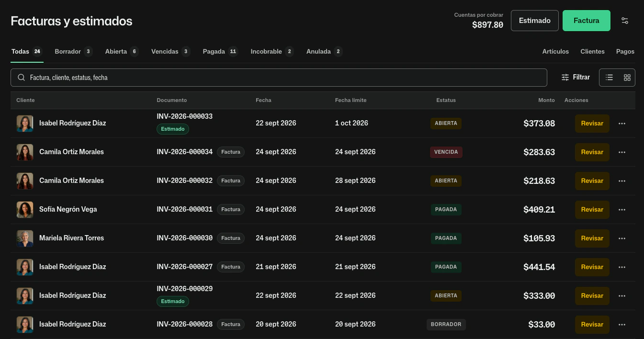The height and width of the screenshot is (339, 644).
Task: Select the Pagada tab
Action: [x=220, y=51]
